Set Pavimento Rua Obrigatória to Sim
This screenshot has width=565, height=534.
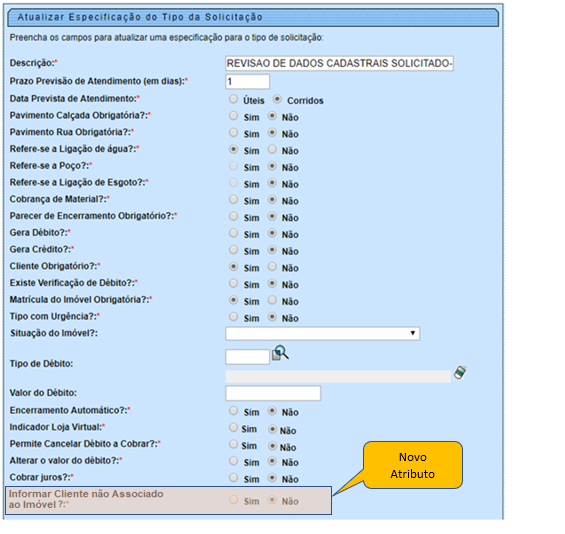tap(233, 132)
